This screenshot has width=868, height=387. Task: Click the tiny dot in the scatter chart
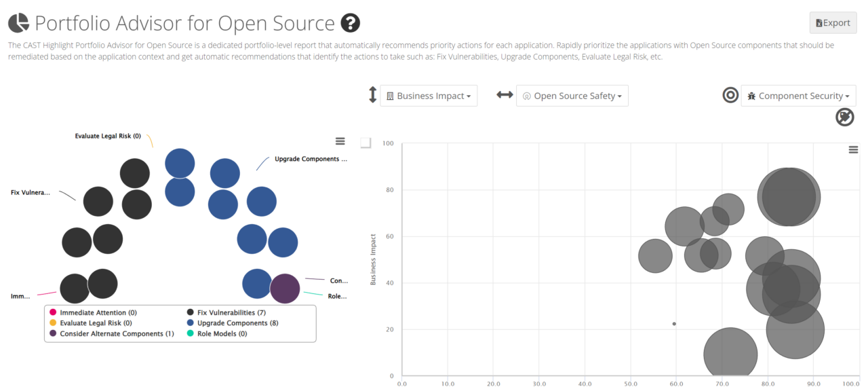tap(674, 324)
